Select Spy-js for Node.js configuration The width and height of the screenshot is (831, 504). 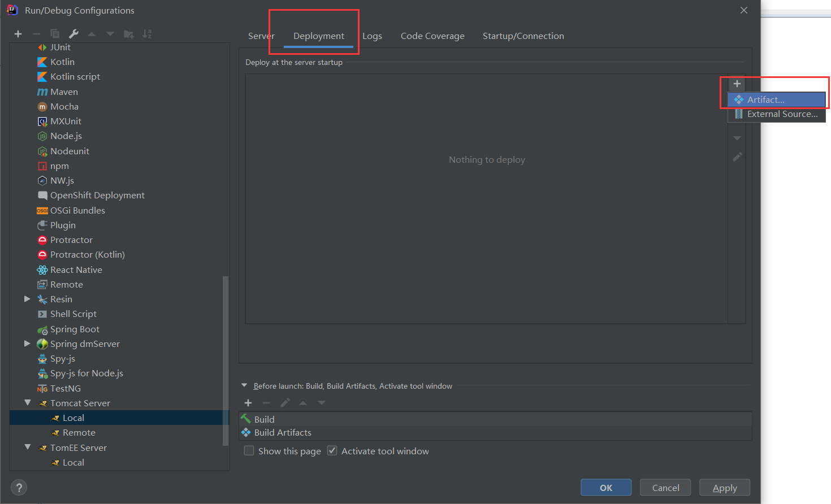[x=86, y=373]
